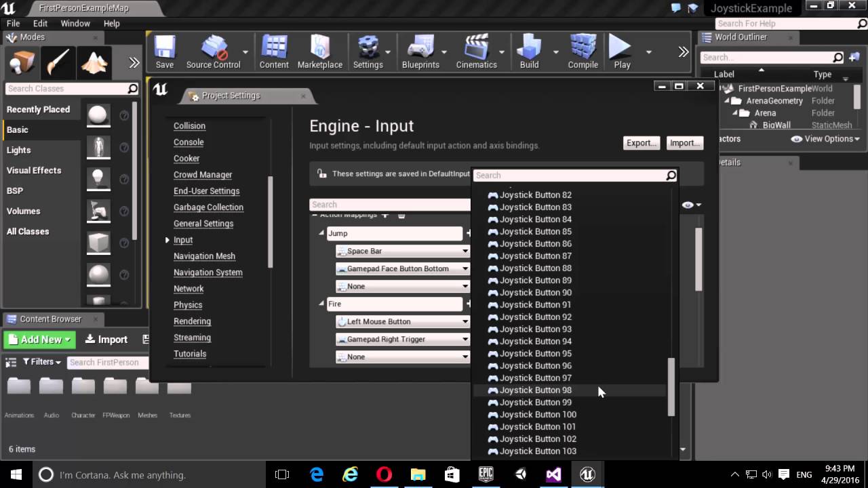Open the Play options dropdown arrow
This screenshot has height=488, width=868.
(648, 52)
